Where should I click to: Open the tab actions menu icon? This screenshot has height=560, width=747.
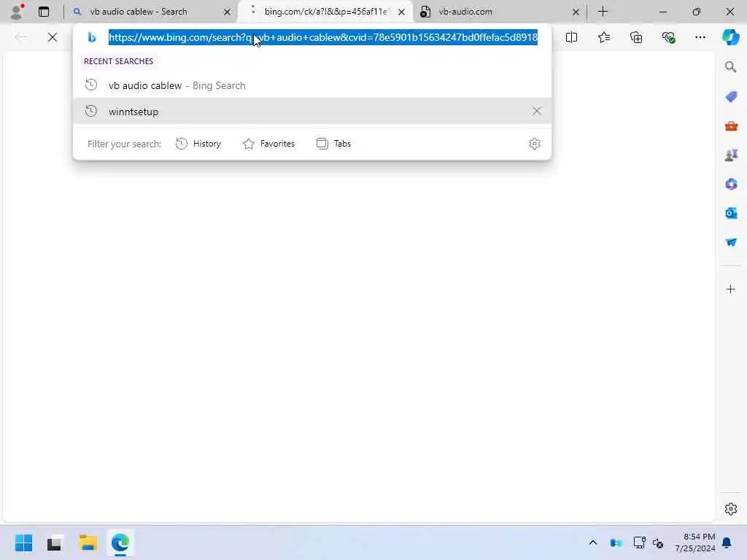43,12
